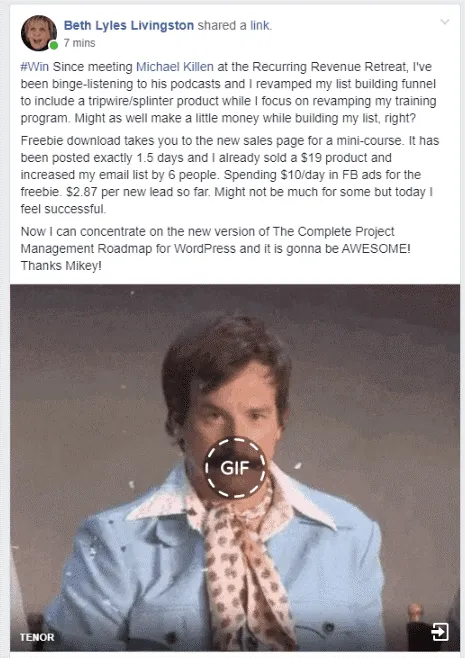465x658 pixels.
Task: Click the TENOR logo on the GIF
Action: tap(37, 637)
